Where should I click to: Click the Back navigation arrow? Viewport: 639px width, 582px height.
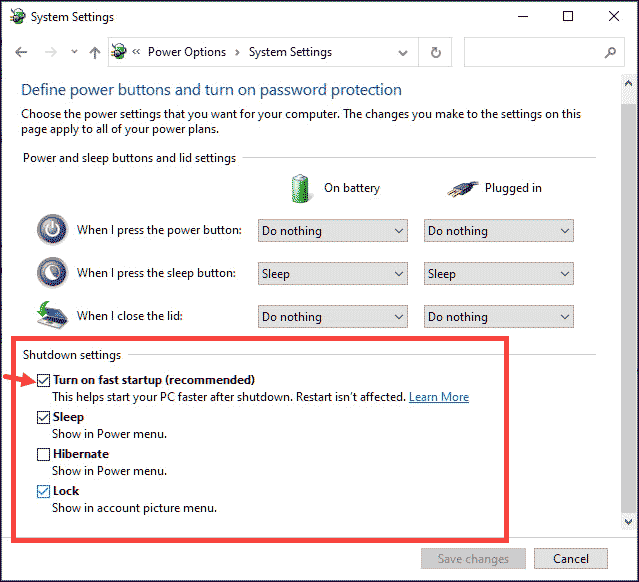coord(22,52)
